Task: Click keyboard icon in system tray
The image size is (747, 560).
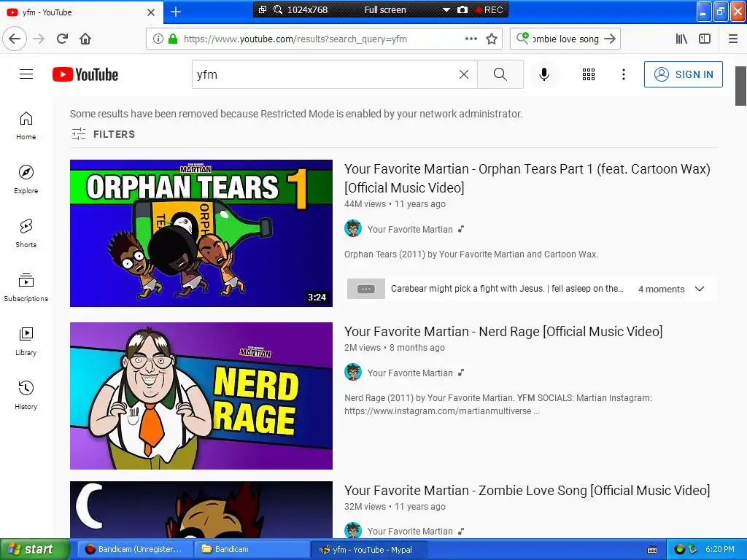Action: [x=652, y=550]
